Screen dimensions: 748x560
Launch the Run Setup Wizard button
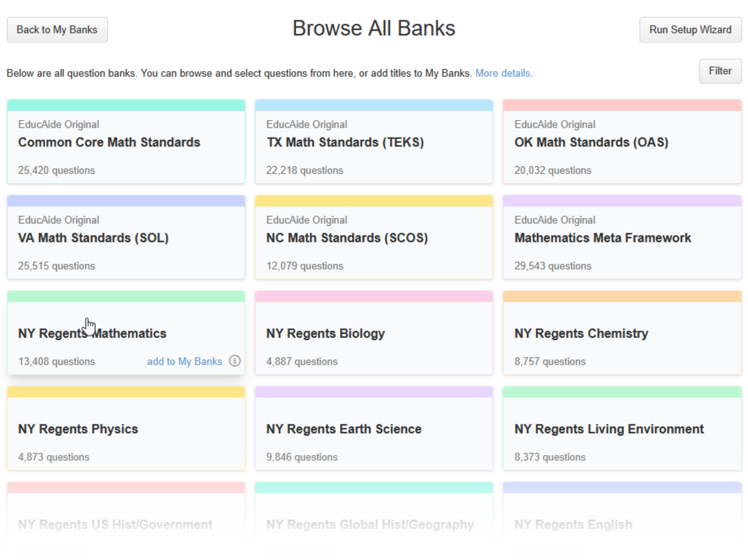pyautogui.click(x=690, y=30)
